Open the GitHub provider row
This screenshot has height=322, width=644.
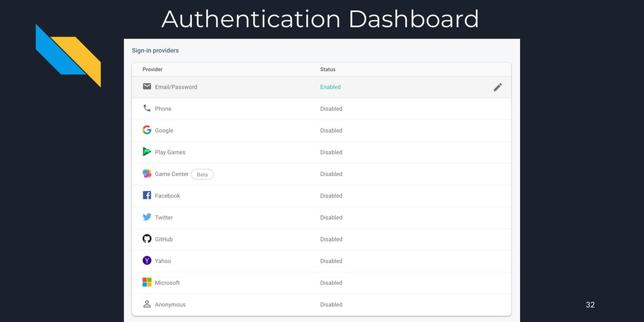321,239
